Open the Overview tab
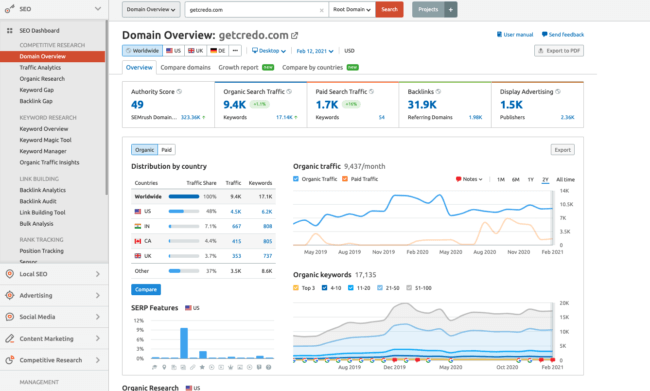The image size is (650, 391). click(139, 67)
